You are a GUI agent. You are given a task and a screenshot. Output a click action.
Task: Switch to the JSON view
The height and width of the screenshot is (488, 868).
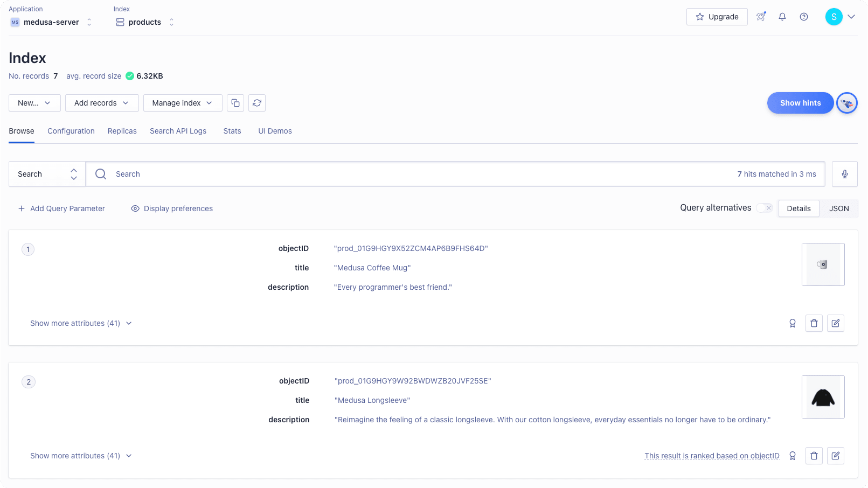[838, 208]
